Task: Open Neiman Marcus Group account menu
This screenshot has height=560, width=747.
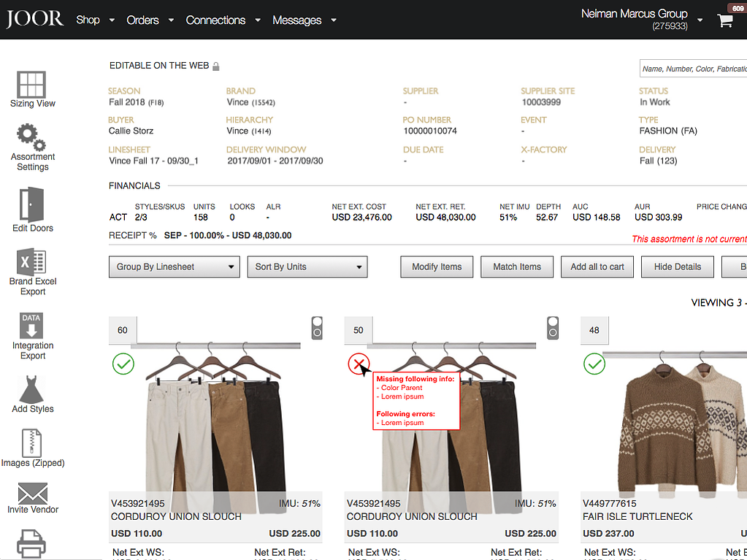Action: click(x=634, y=19)
